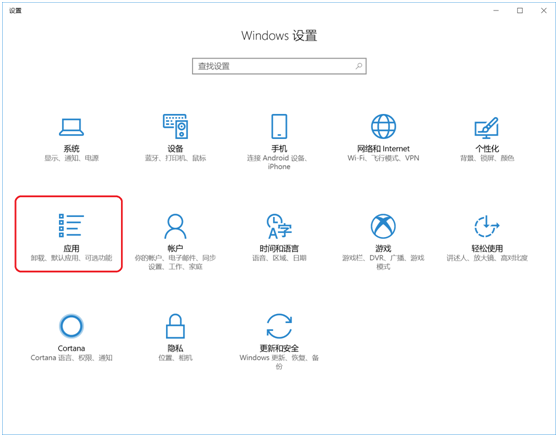Viewport: 558px width, 437px height.
Task: Select the 网络和 Internet label text
Action: click(383, 149)
